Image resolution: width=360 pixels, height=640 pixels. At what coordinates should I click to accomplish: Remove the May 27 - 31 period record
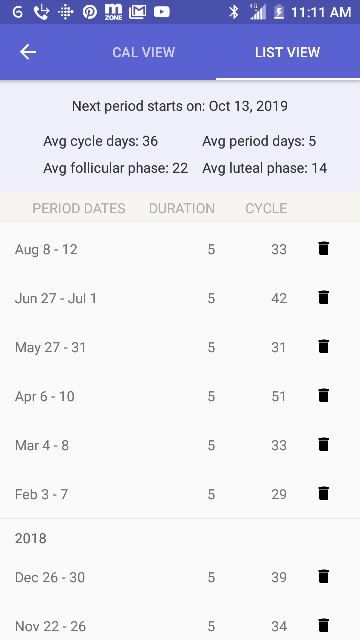[323, 347]
